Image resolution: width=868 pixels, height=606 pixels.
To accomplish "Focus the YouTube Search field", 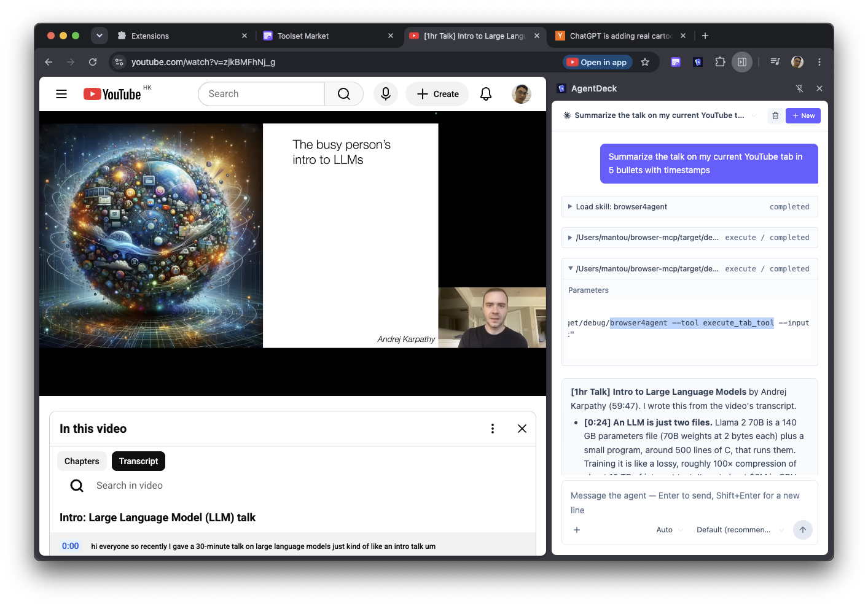I will coord(261,94).
